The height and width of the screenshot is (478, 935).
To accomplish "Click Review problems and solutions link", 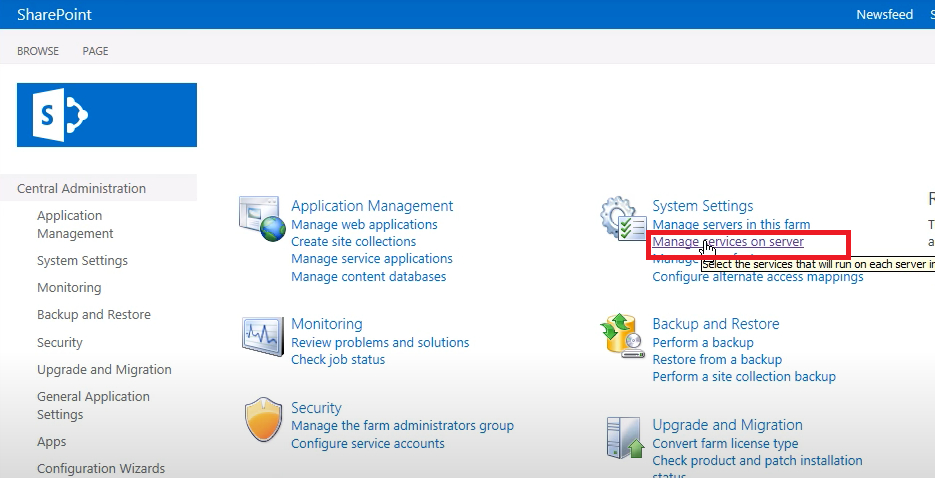I will [x=380, y=343].
